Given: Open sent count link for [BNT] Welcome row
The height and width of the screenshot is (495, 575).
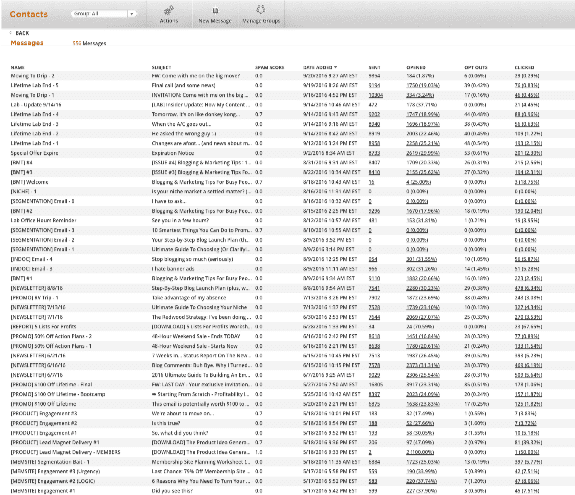Looking at the screenshot, I should (371, 182).
